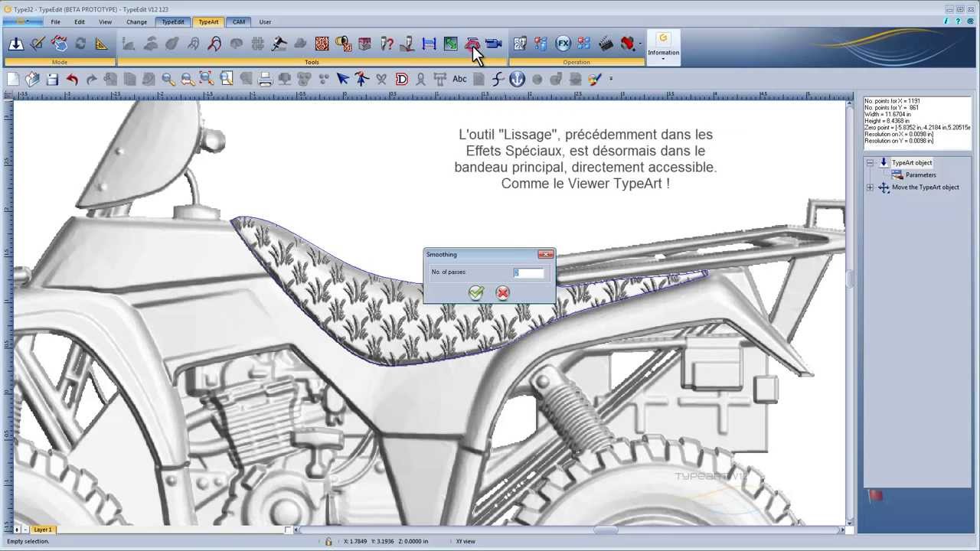Collapse the TypeArt object tree node
This screenshot has height=551, width=980.
click(x=870, y=163)
